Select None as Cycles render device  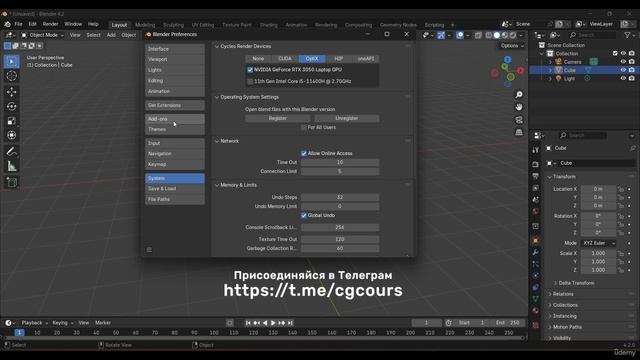click(258, 59)
